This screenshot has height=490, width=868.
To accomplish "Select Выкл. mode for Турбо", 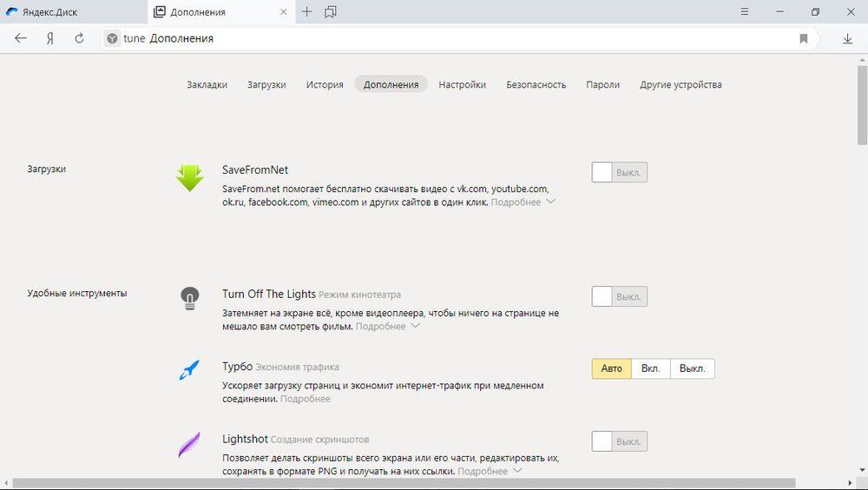I will pos(693,368).
